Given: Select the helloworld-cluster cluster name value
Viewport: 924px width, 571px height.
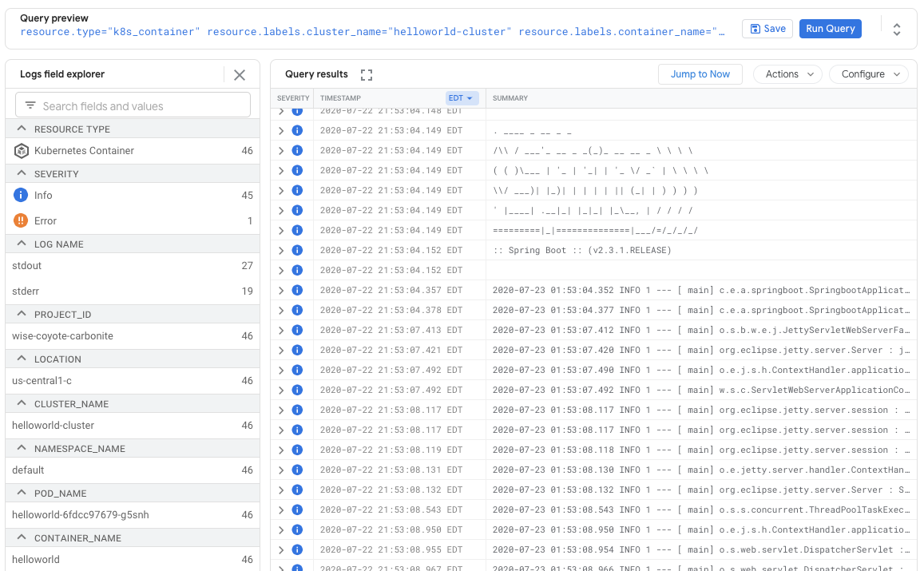Looking at the screenshot, I should (54, 426).
